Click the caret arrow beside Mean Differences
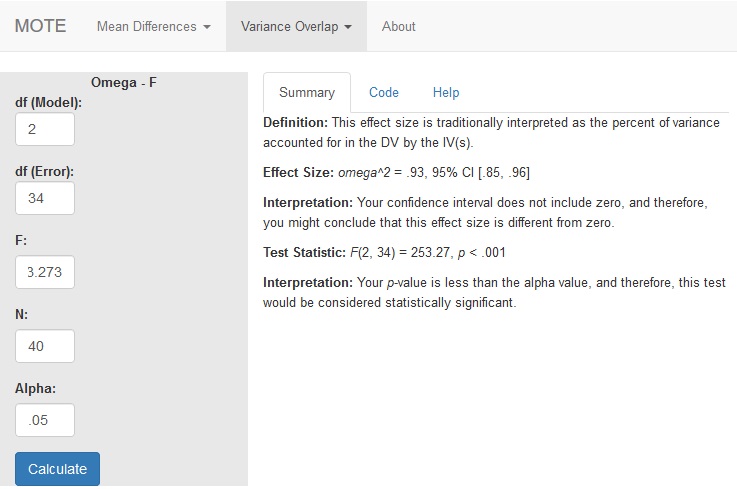Screen dimensions: 737x489 tap(207, 27)
